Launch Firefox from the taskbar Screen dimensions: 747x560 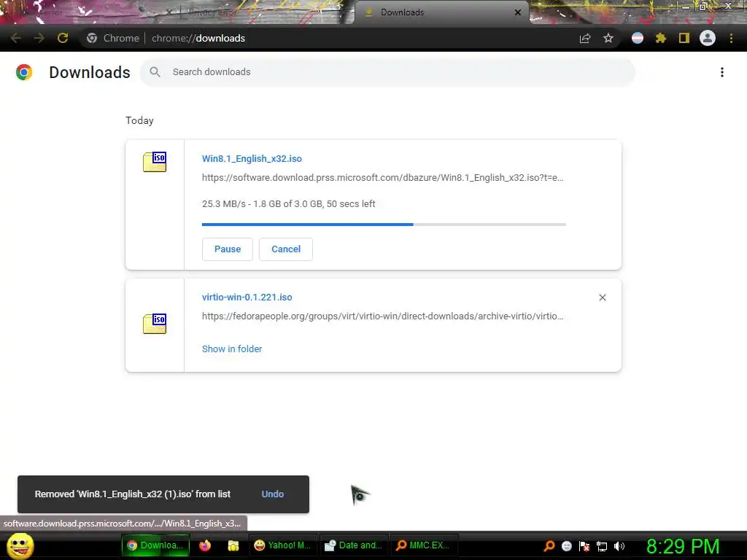pyautogui.click(x=205, y=545)
